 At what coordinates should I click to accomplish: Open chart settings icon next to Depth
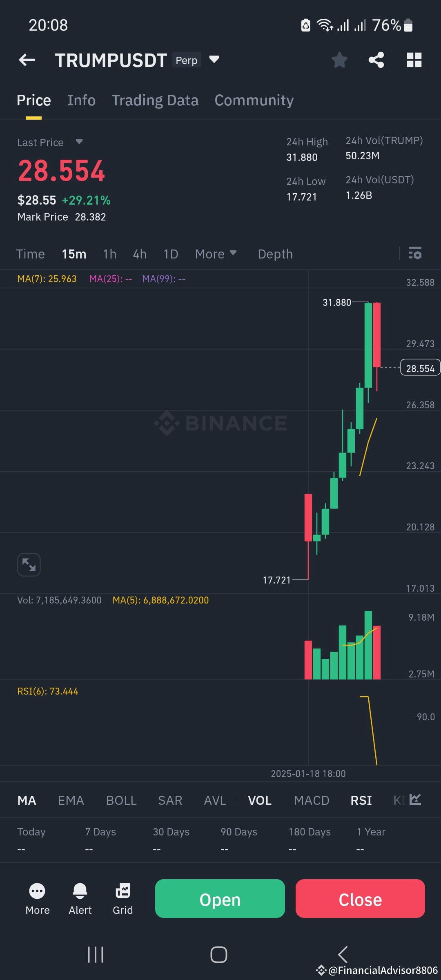pyautogui.click(x=415, y=254)
